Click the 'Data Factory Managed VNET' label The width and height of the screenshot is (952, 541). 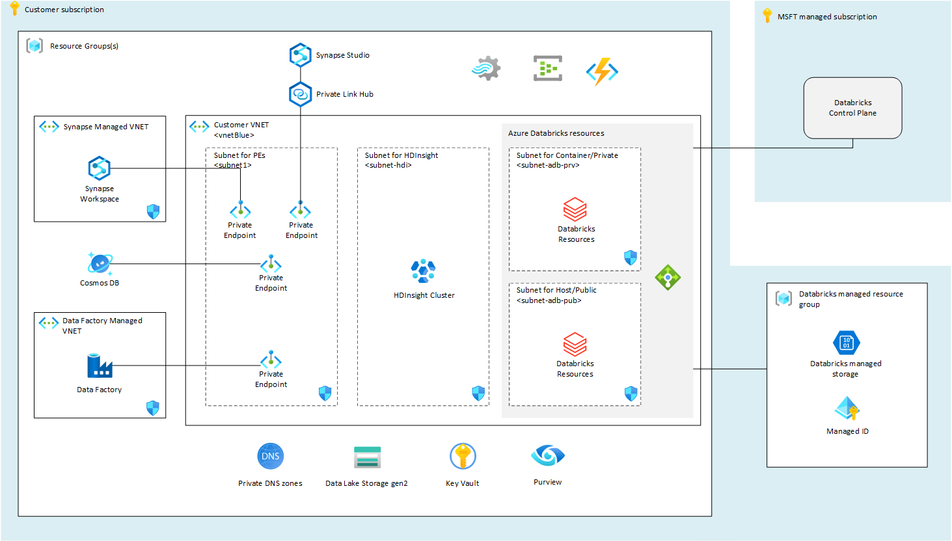coord(102,325)
